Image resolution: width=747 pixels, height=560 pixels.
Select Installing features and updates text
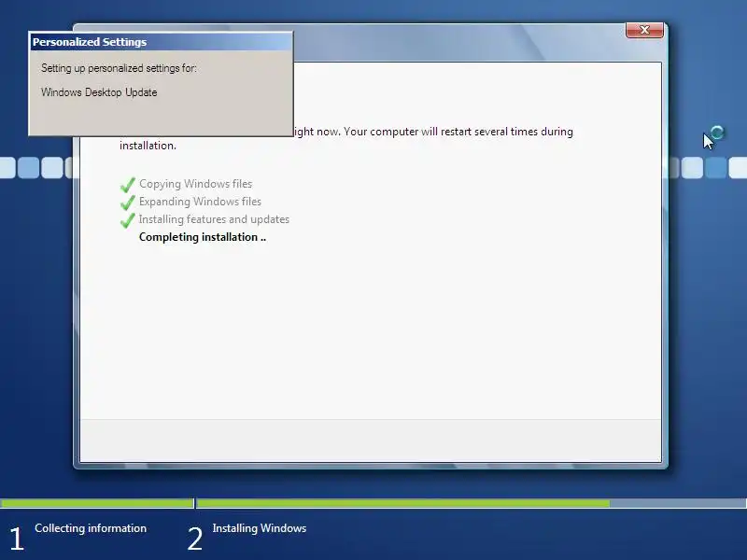214,219
